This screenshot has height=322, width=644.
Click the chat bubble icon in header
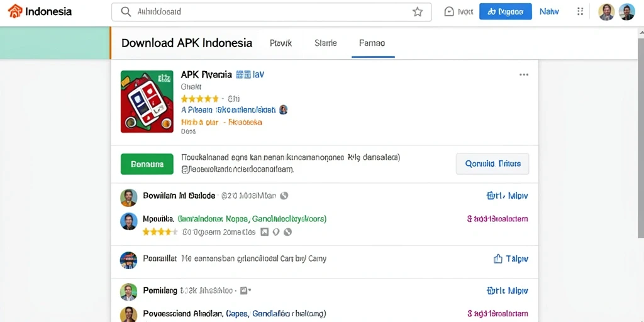[x=449, y=12]
